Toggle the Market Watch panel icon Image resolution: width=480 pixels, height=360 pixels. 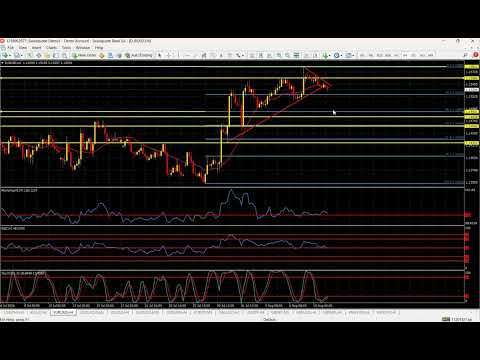click(30, 55)
